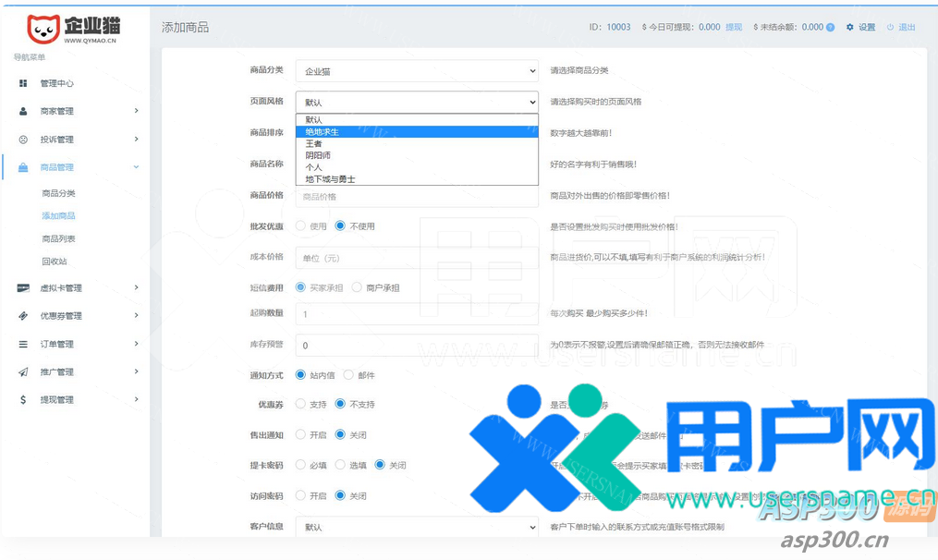Open 添加商品 in the sidebar
Image resolution: width=938 pixels, height=560 pixels.
click(x=58, y=216)
